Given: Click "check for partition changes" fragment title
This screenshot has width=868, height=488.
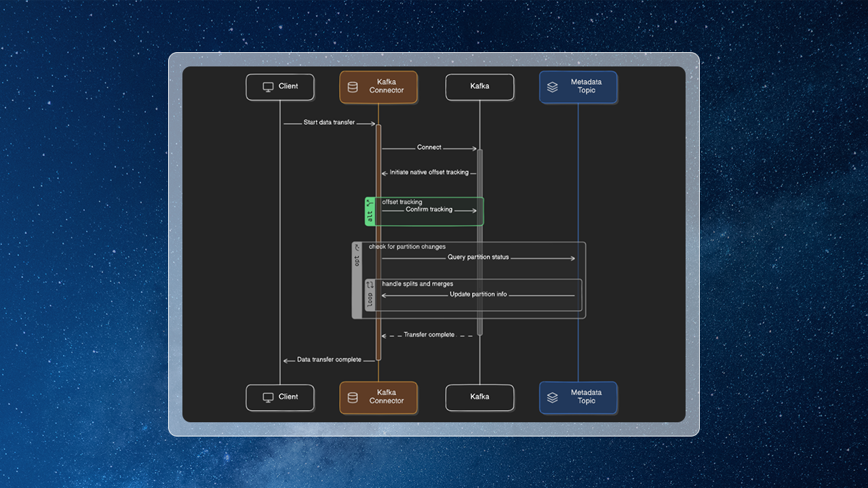Looking at the screenshot, I should (407, 247).
